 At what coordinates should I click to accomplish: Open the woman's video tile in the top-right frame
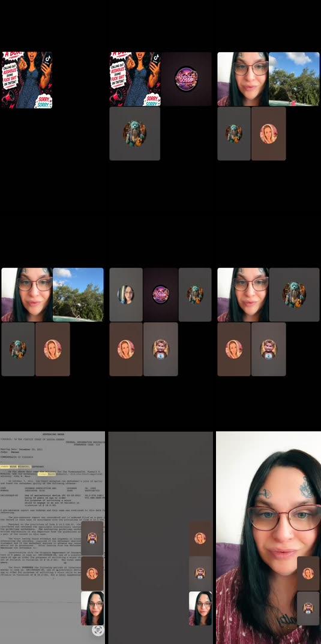[243, 79]
